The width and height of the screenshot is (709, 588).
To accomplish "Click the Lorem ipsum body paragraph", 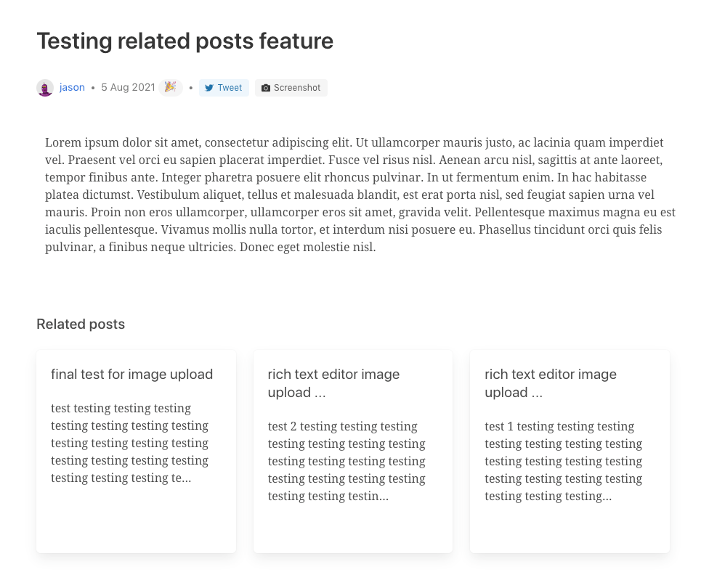I will coord(360,195).
